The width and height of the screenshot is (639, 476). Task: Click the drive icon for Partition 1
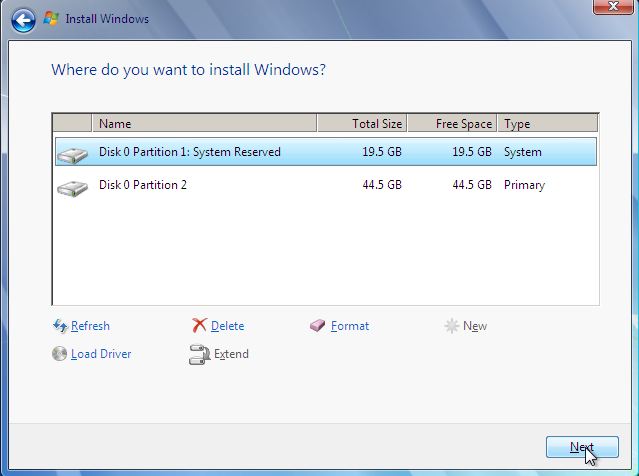pos(72,153)
